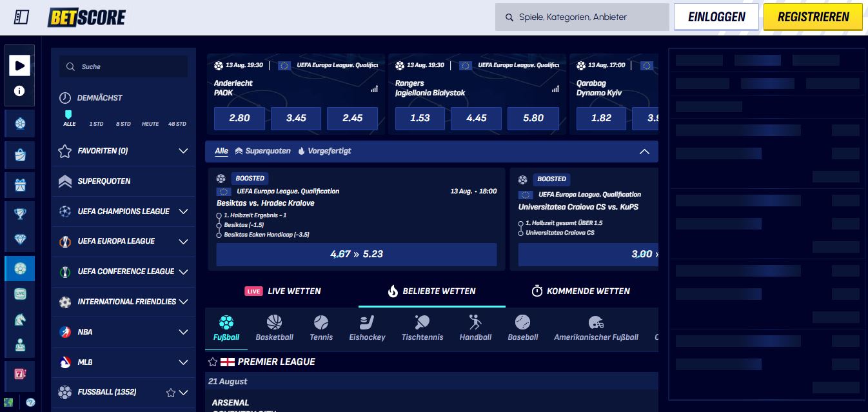The height and width of the screenshot is (412, 868).
Task: Open the help question mark icon
Action: [30, 402]
